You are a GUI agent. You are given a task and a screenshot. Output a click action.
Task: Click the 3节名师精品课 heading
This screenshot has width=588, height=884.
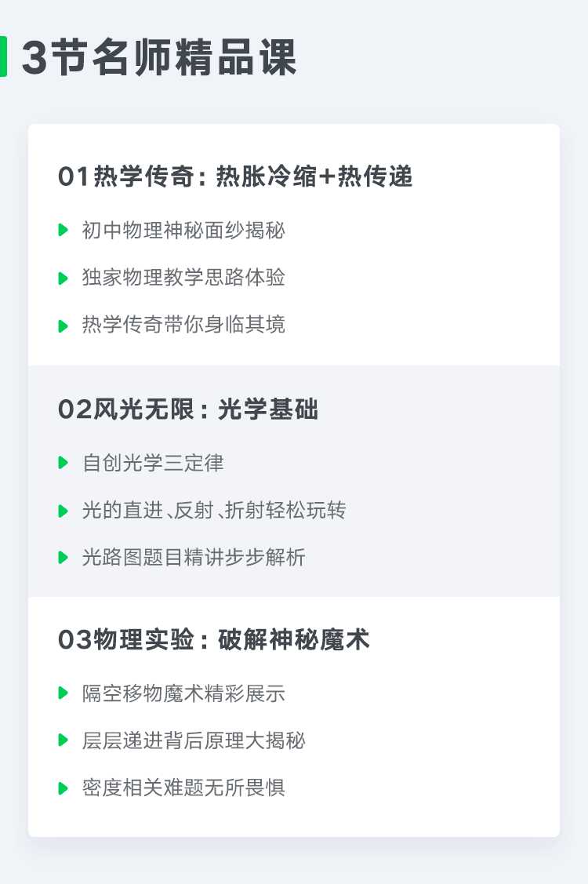point(159,57)
